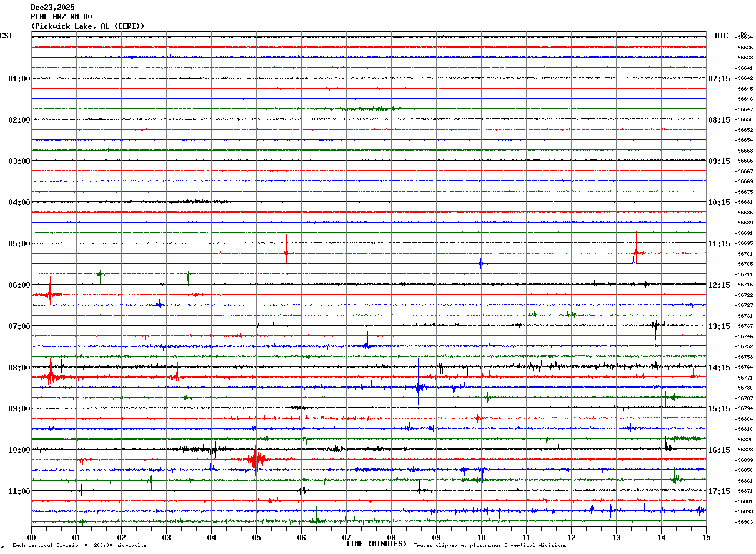The width and height of the screenshot is (756, 554).
Task: Click the 15:15 UTC row label
Action: pos(719,409)
